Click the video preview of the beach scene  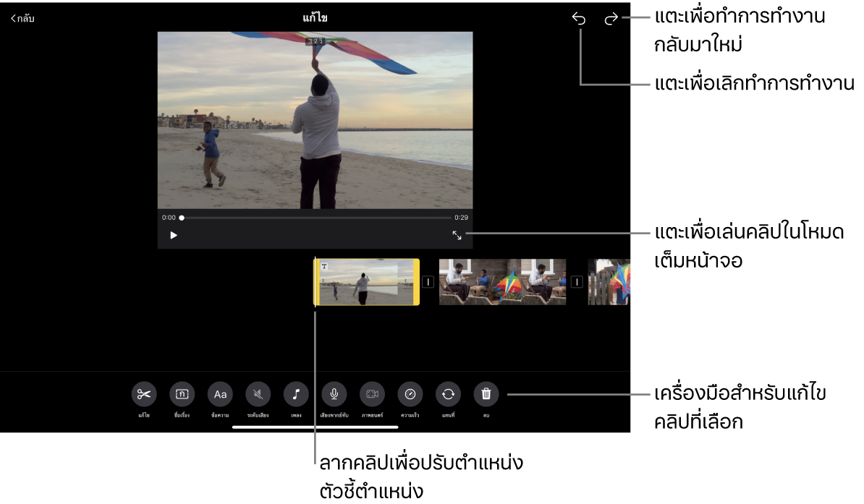point(315,120)
